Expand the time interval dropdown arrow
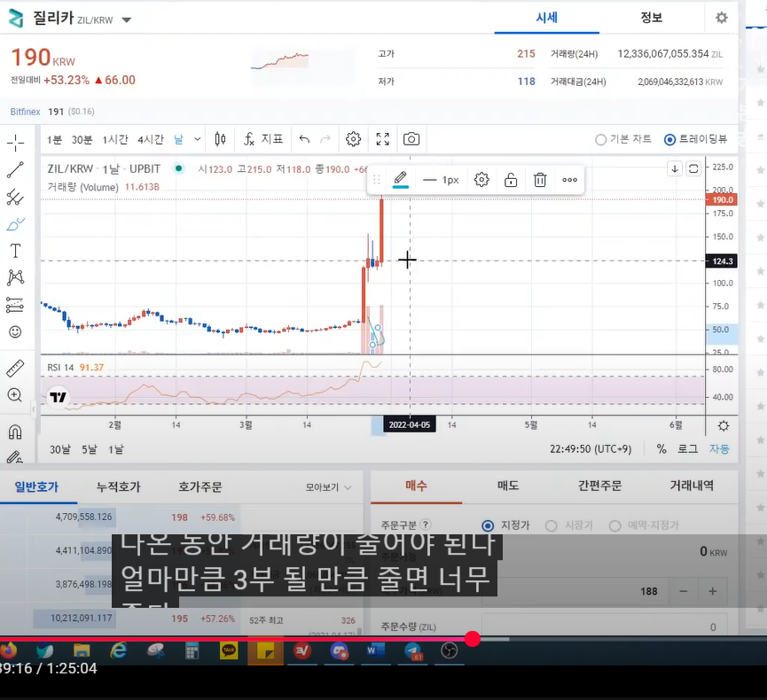This screenshot has width=767, height=700. (x=197, y=139)
